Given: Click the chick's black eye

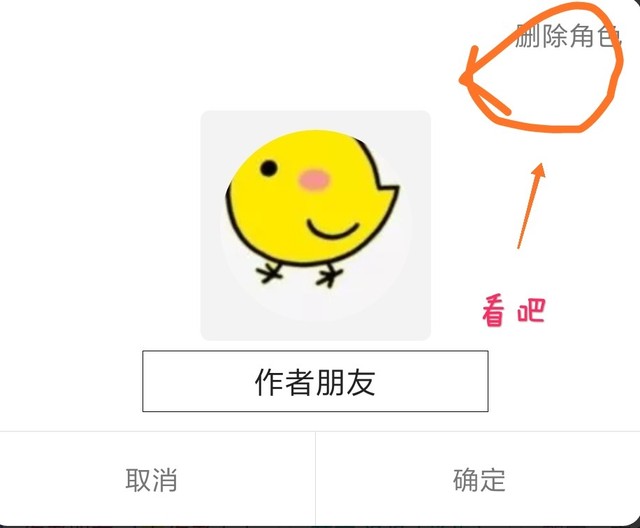Looking at the screenshot, I should [x=269, y=168].
